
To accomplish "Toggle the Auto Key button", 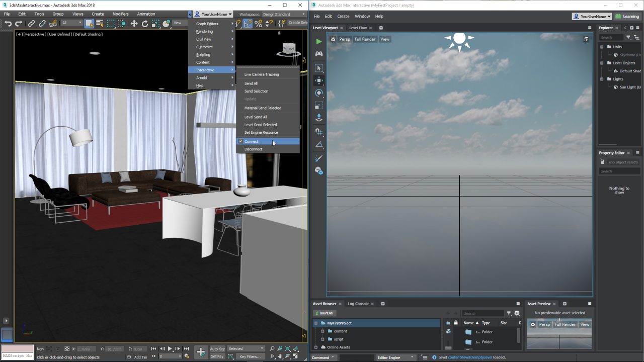I will pos(217,348).
